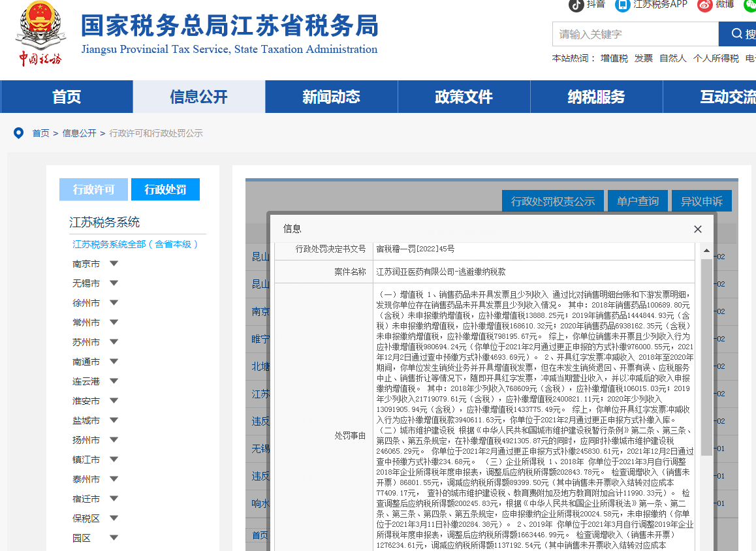Expand the 南京市 dropdown arrow

point(114,264)
